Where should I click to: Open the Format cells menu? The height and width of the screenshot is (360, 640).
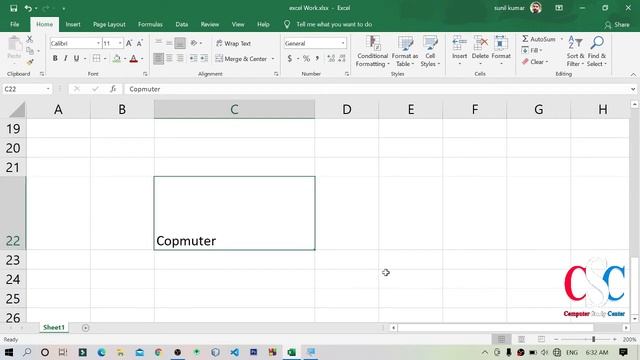tap(501, 51)
